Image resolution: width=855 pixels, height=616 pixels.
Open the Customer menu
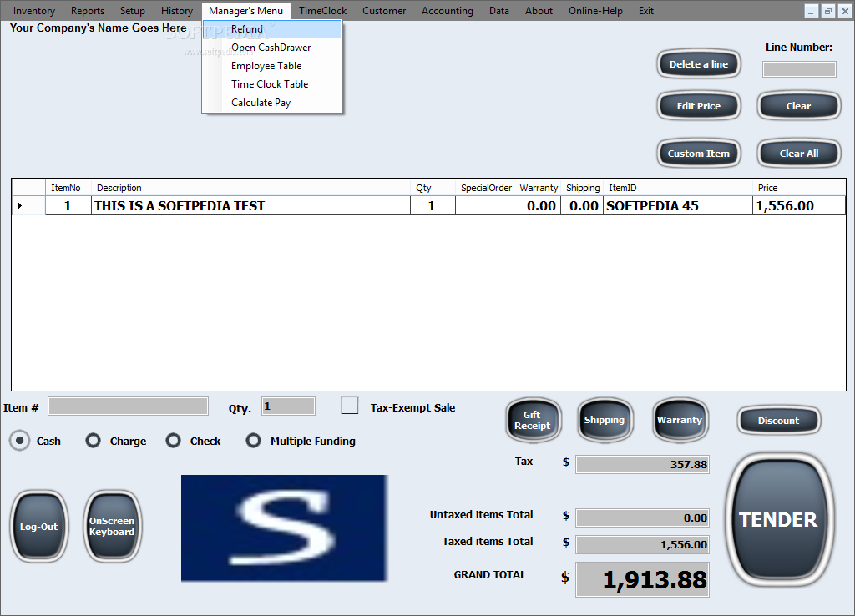click(x=384, y=11)
